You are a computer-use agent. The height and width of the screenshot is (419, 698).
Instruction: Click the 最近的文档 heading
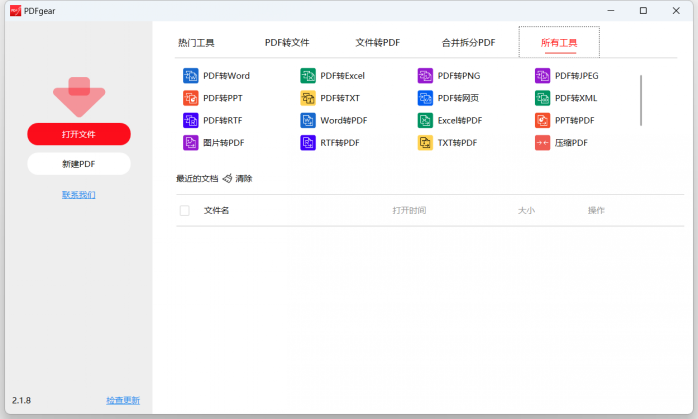tap(197, 179)
